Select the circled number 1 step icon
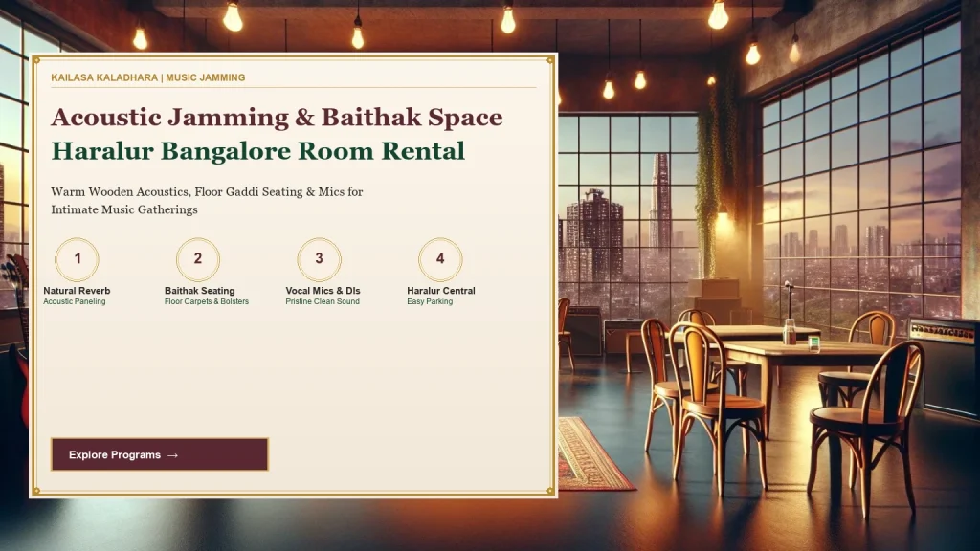Image resolution: width=980 pixels, height=551 pixels. tap(77, 258)
